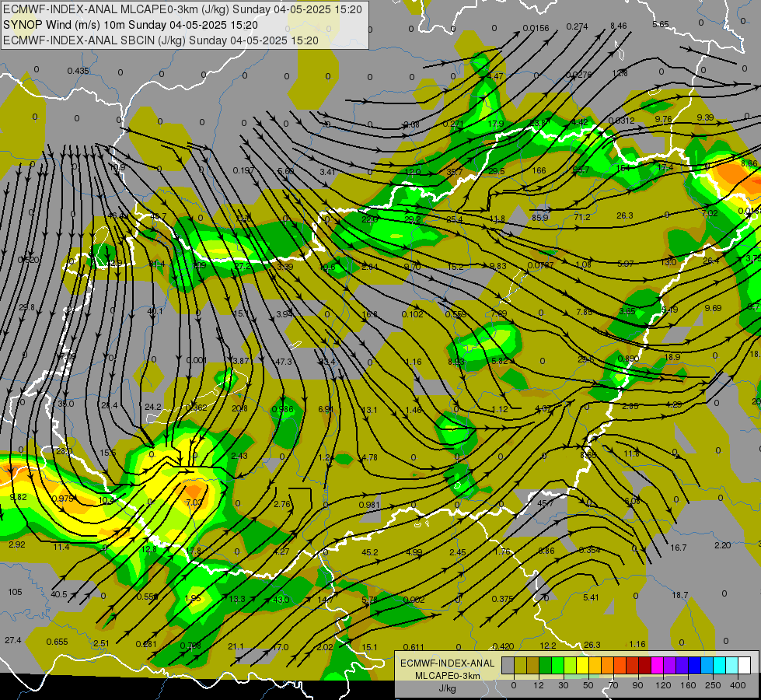The image size is (761, 700).
Task: Click the map value 8.66 on orange area
Action: (749, 163)
